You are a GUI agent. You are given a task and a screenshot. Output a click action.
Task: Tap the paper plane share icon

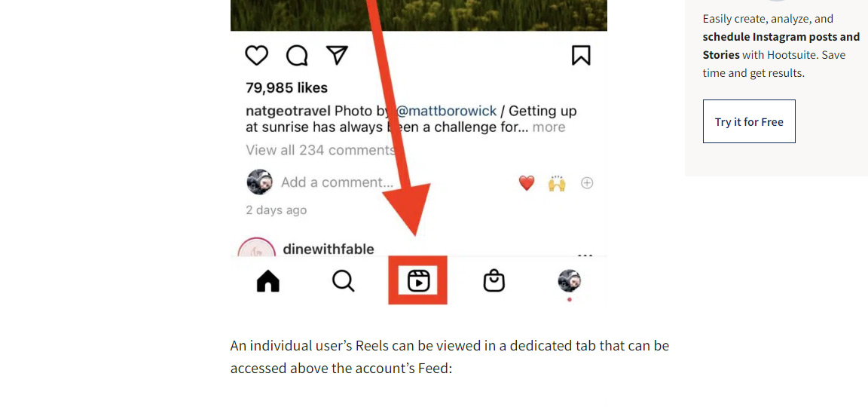(x=337, y=55)
